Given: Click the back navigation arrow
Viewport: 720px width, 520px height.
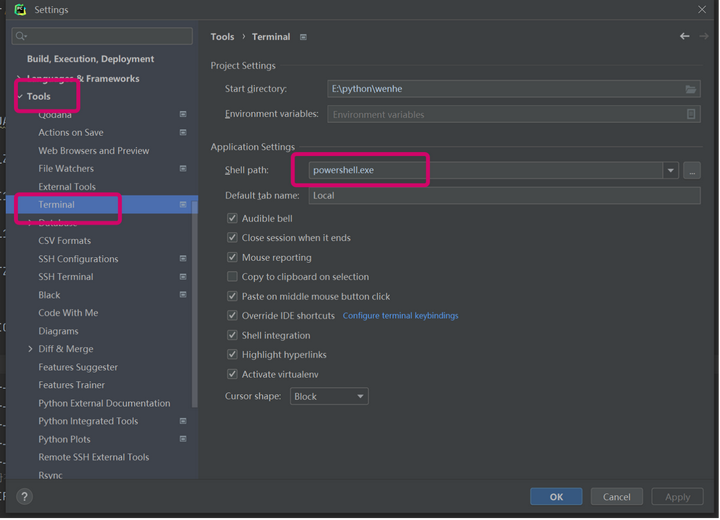Looking at the screenshot, I should point(684,36).
